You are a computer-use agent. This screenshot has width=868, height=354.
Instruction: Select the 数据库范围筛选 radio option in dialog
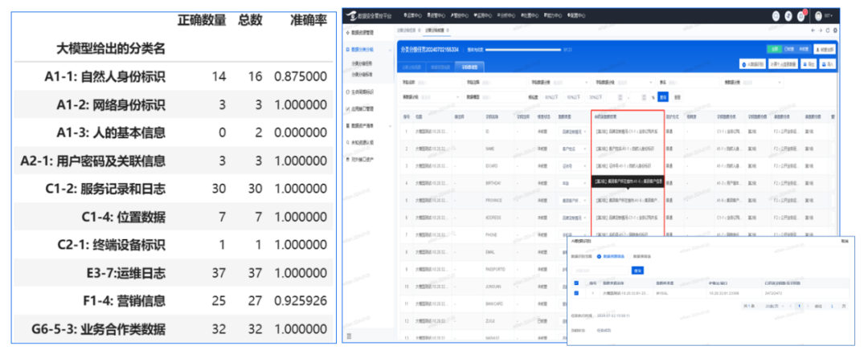click(599, 256)
